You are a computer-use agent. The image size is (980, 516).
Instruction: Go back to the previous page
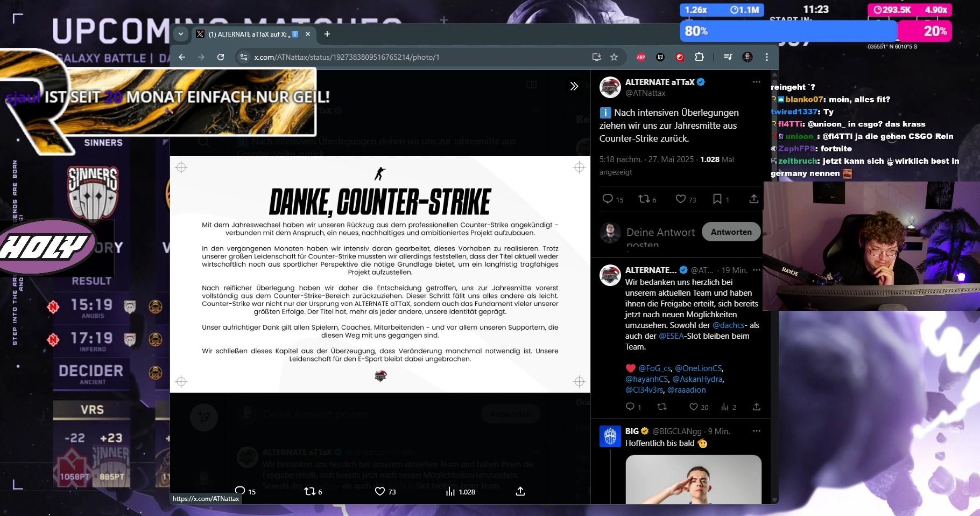tap(182, 57)
